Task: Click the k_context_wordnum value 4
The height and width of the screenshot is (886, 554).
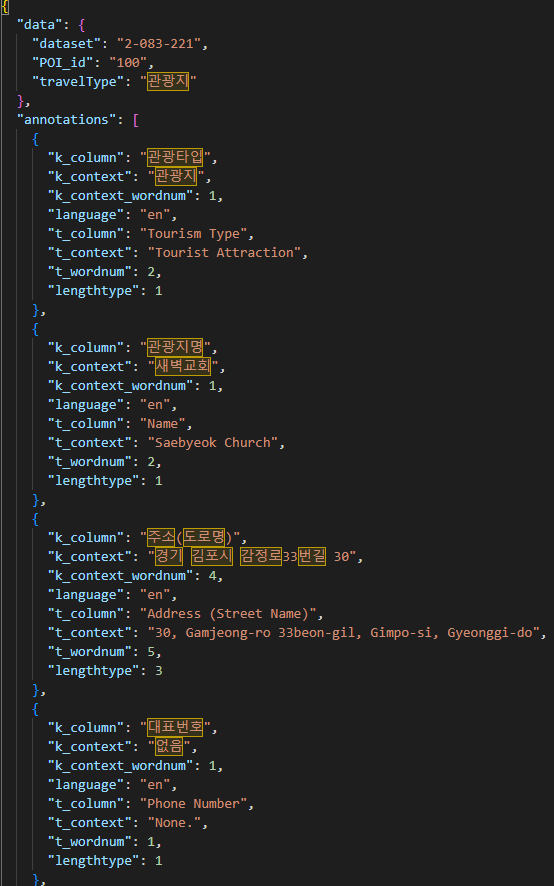Action: coord(213,576)
